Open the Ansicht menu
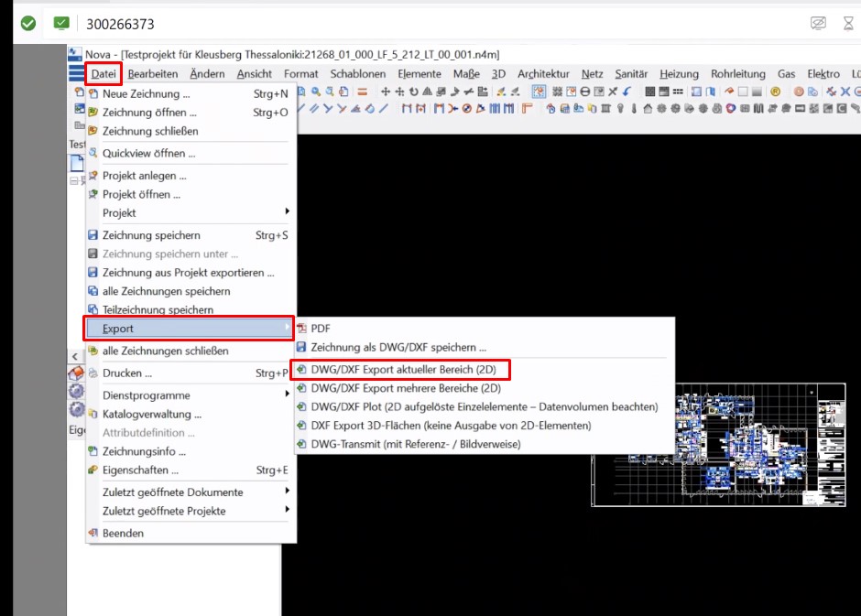Screen dimensions: 861x616 (255, 73)
